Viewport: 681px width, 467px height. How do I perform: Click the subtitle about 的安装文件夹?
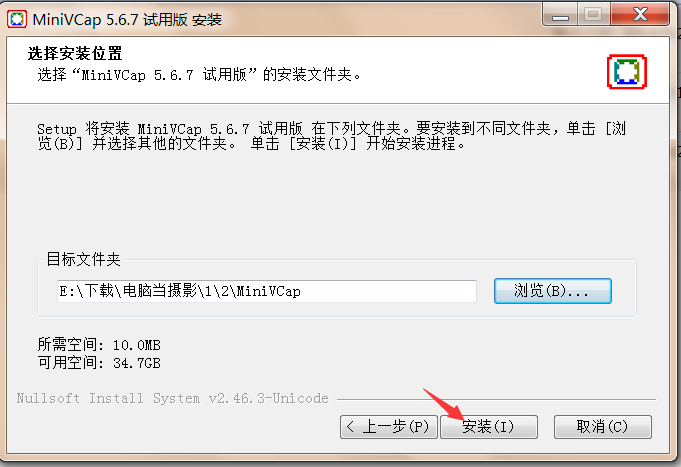pyautogui.click(x=199, y=75)
